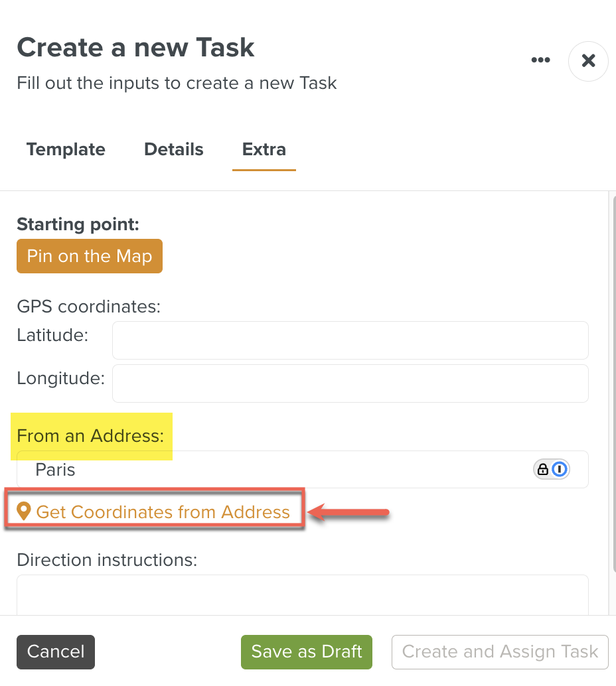Save the task as Draft
616x686 pixels.
coord(307,652)
